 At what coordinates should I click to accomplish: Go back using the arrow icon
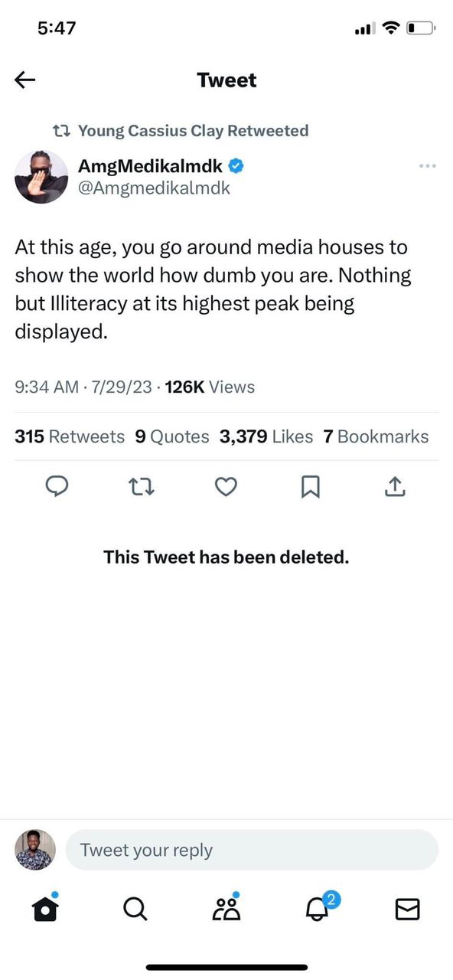[x=25, y=80]
